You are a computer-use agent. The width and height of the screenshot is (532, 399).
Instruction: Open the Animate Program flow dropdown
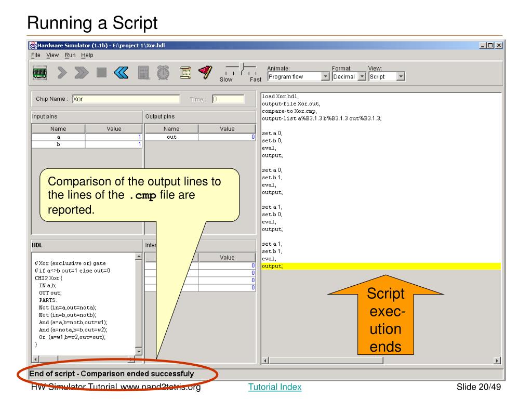coord(298,77)
